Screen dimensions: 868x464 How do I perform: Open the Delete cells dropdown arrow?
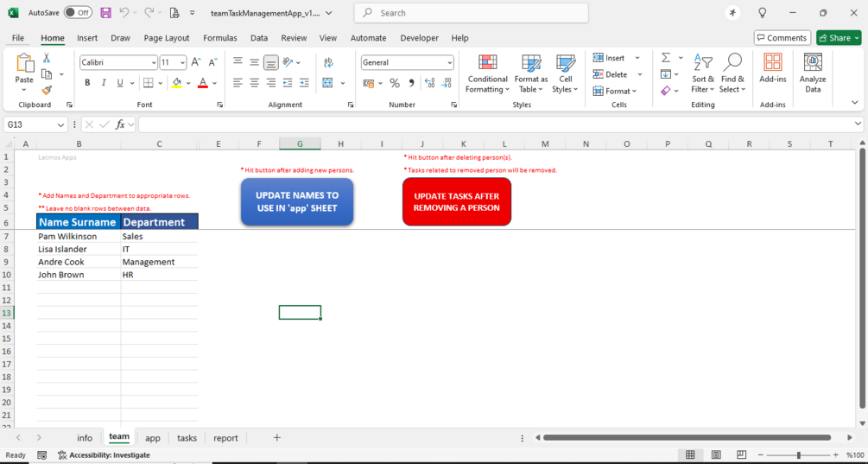click(x=639, y=74)
